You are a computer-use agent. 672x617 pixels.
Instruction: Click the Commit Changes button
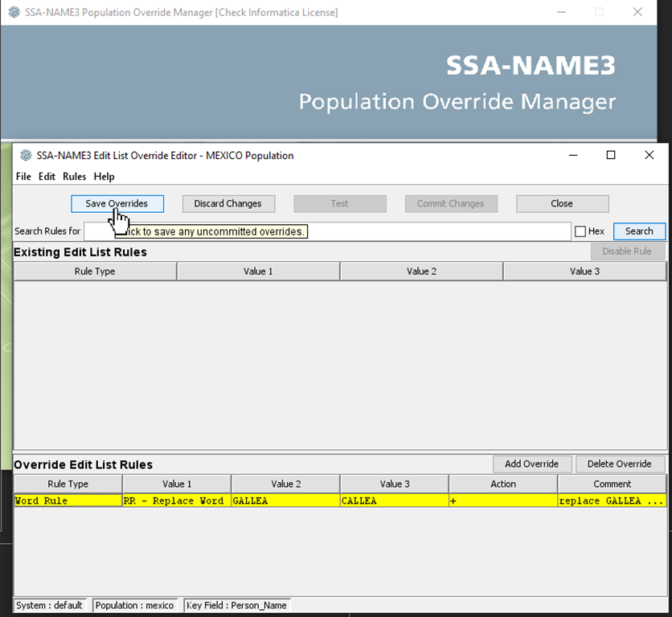point(451,203)
